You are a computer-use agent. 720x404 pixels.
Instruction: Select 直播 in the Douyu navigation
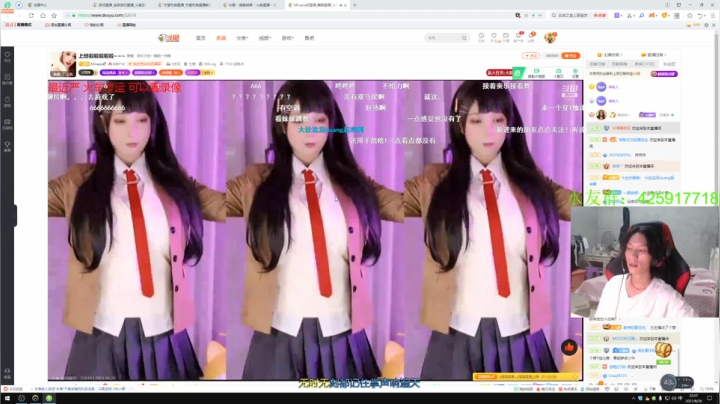(221, 38)
